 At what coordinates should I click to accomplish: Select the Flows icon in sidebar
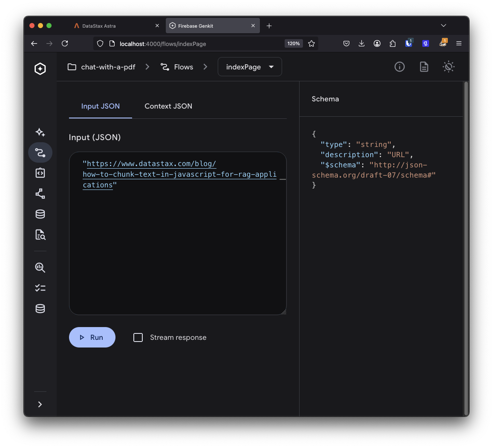pos(40,152)
